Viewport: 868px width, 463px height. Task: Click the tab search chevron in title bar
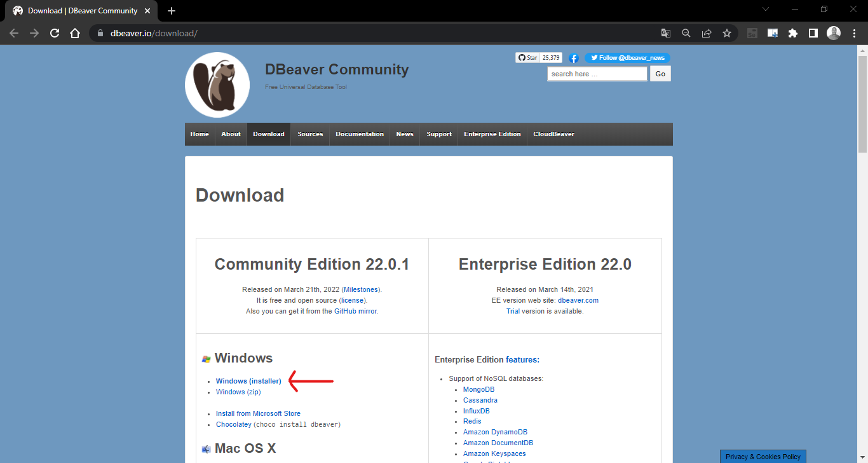pos(765,9)
